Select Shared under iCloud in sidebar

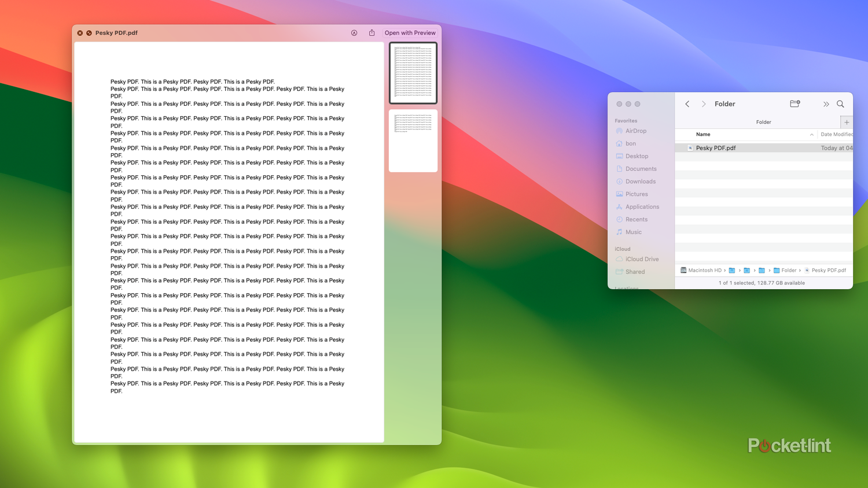click(630, 272)
